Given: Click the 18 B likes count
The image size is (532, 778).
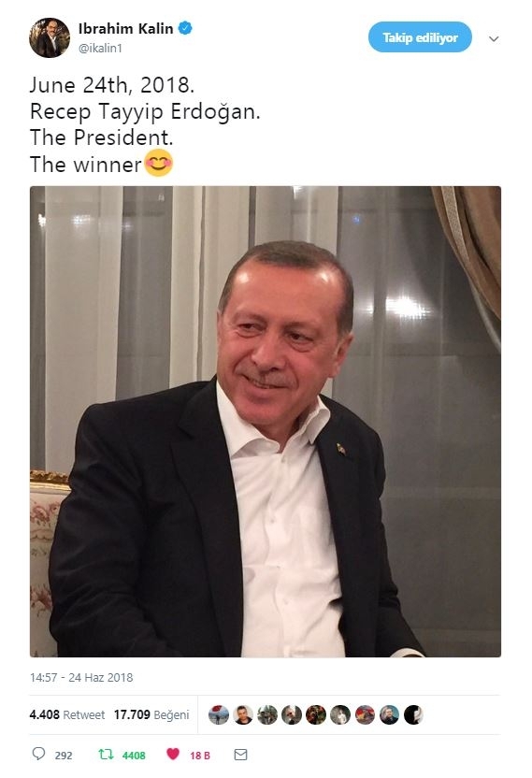Looking at the screenshot, I should 199,756.
